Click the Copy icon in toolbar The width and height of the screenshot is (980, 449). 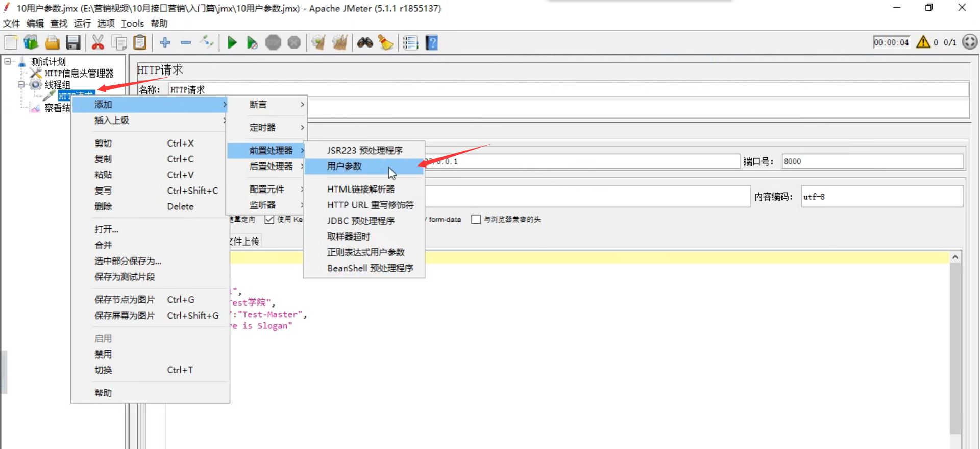coord(119,42)
